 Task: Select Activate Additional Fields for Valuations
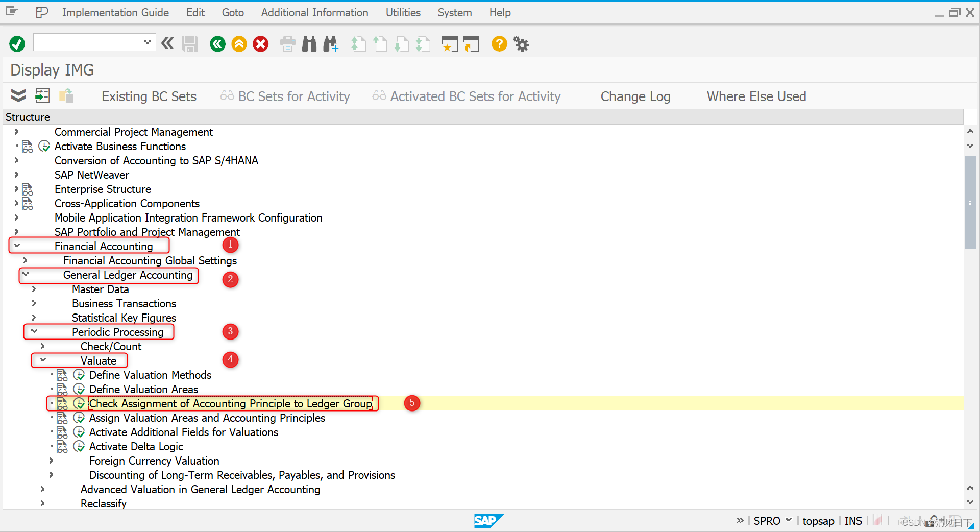click(184, 432)
